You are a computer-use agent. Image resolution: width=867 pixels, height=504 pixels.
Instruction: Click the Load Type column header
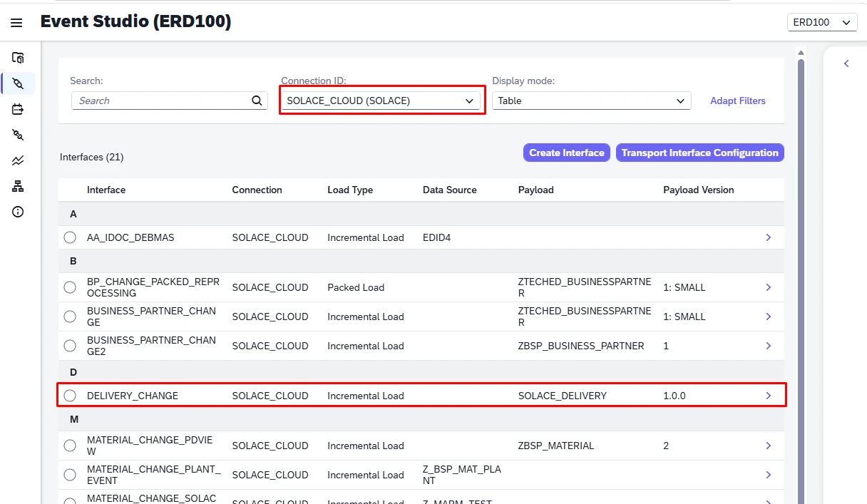click(350, 190)
